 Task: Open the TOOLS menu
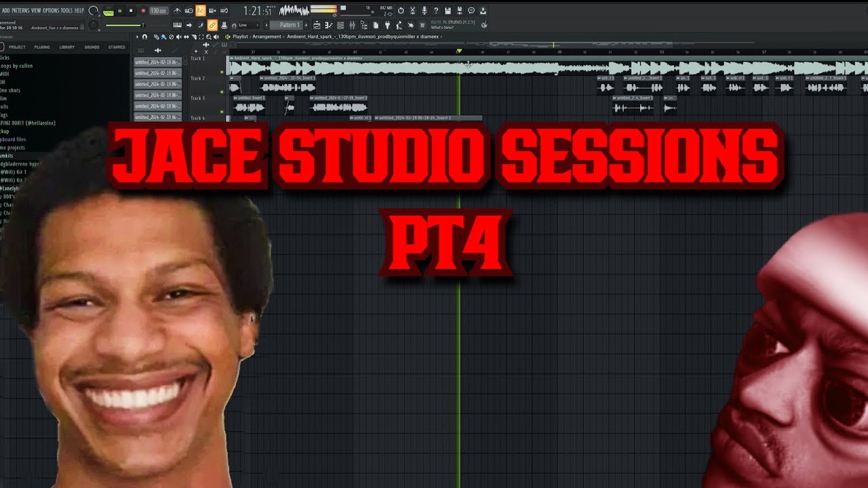pyautogui.click(x=66, y=11)
